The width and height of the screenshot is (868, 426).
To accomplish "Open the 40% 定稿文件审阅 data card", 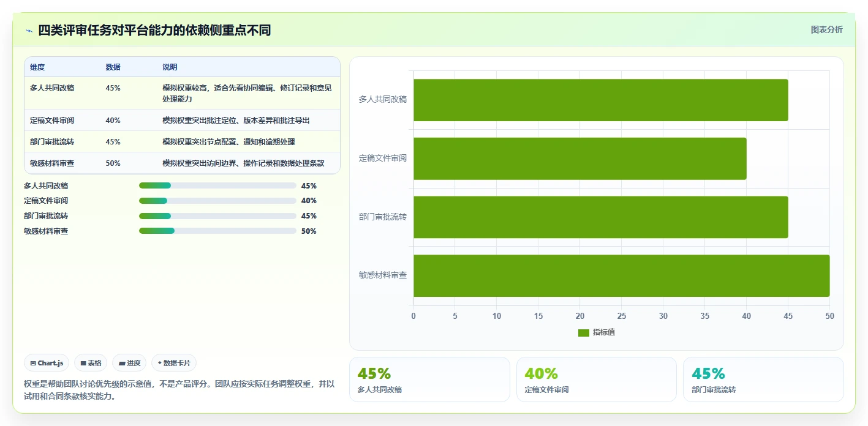I will [x=597, y=379].
